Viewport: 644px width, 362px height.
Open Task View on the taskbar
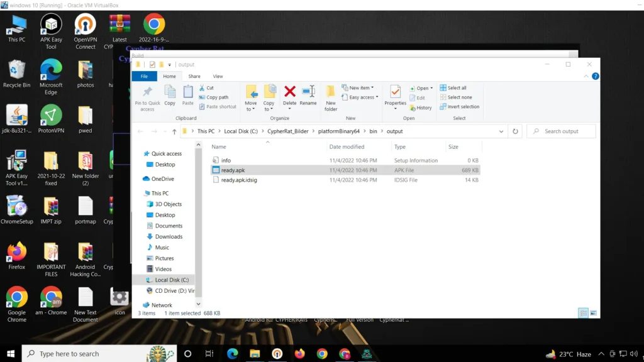(209, 354)
